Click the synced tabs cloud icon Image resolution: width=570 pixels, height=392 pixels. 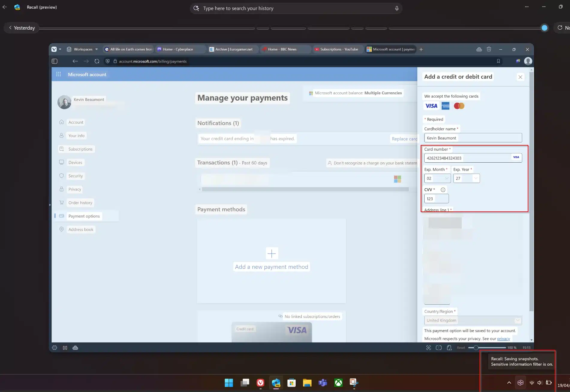click(x=479, y=49)
